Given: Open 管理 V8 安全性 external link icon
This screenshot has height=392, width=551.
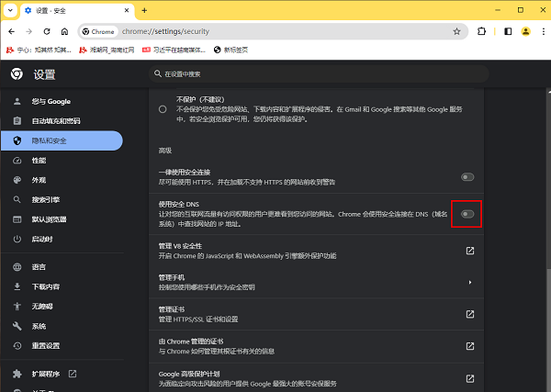Looking at the screenshot, I should point(469,251).
